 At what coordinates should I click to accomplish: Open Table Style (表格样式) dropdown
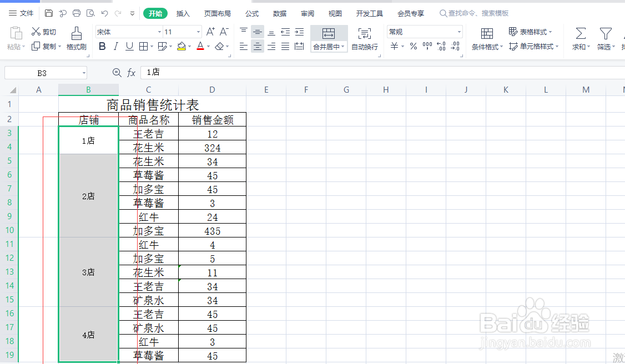tap(530, 32)
